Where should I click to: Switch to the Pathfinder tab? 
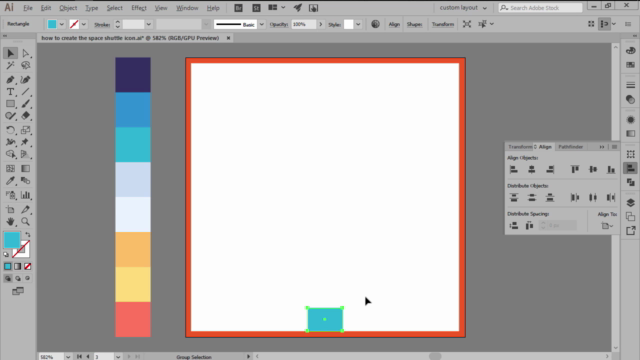click(571, 147)
